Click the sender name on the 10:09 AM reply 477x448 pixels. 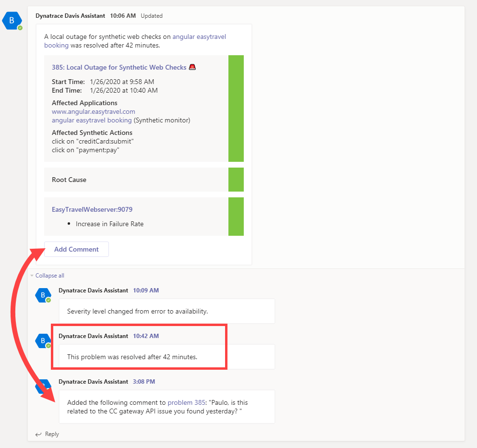(x=94, y=291)
